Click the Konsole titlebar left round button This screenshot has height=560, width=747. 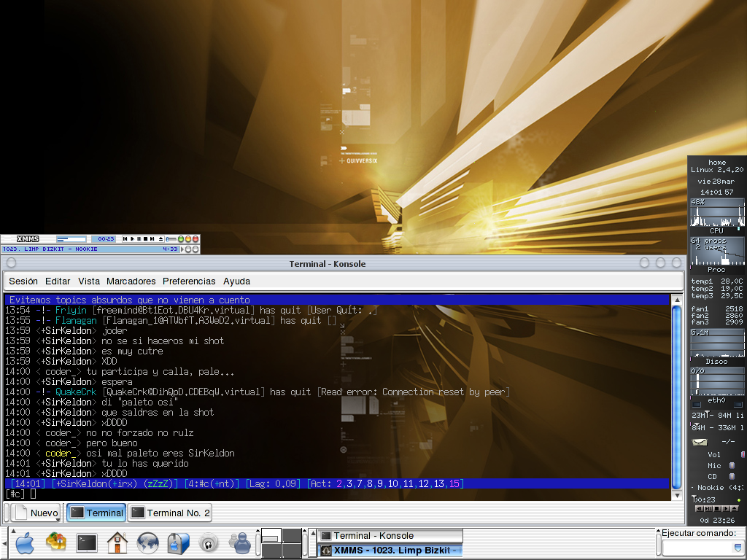tap(12, 262)
